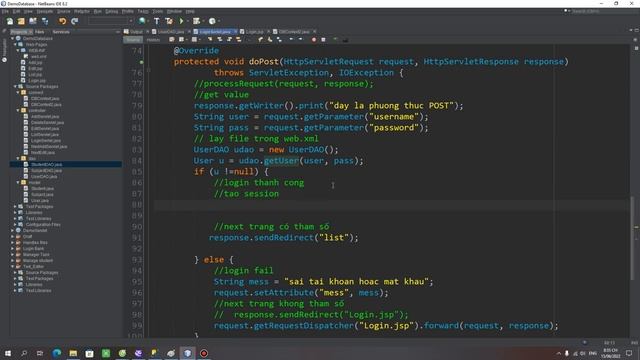Open the Refactor menu
Screen dimensions: 640x360
(x=82, y=11)
